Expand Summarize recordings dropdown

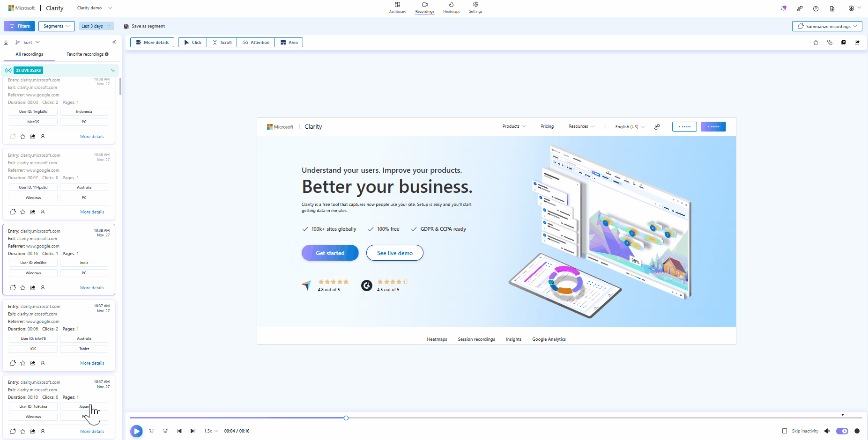click(x=827, y=26)
